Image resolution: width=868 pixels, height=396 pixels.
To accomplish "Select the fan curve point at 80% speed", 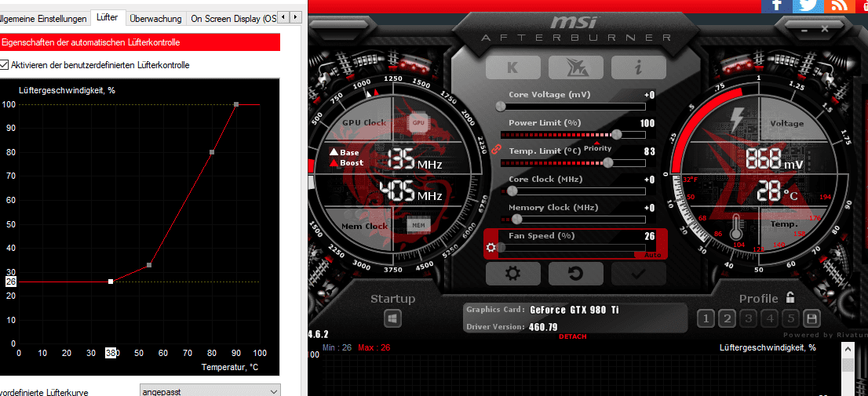I will click(211, 152).
